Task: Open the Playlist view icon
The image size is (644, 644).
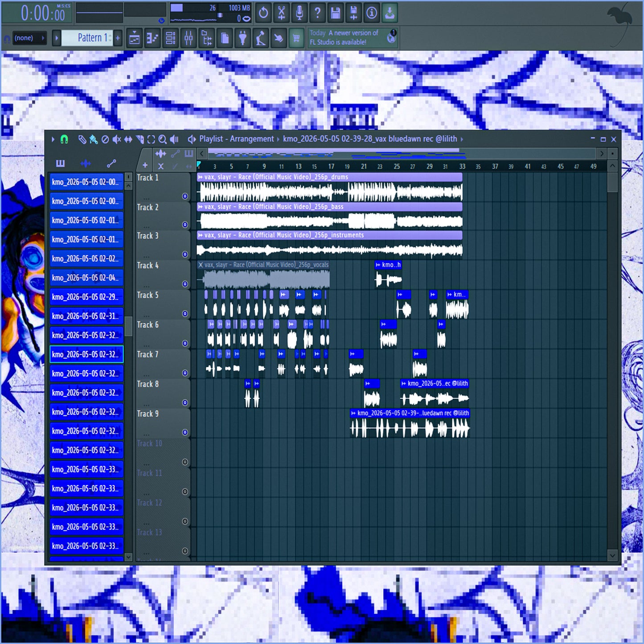Action: pos(134,38)
